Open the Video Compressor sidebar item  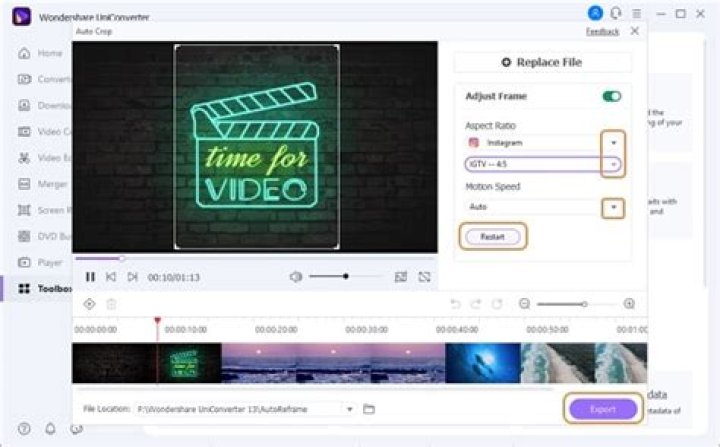pos(44,131)
